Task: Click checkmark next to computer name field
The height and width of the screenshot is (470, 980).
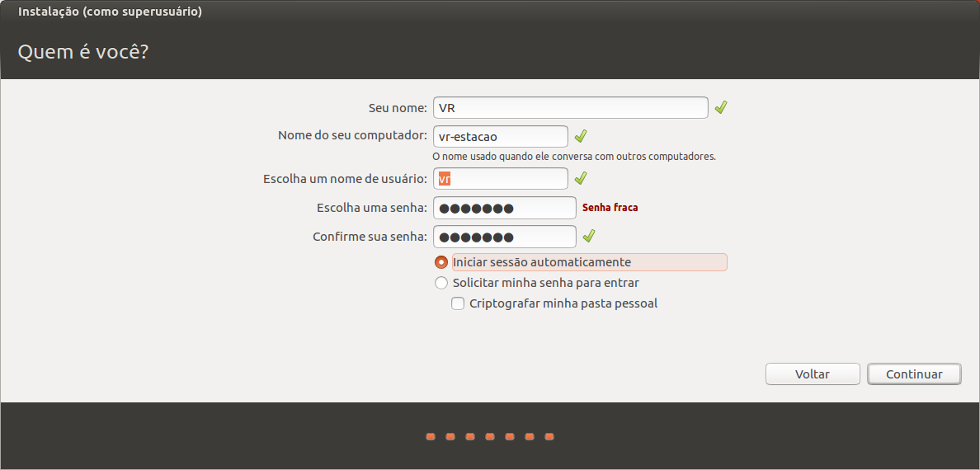Action: pyautogui.click(x=581, y=136)
